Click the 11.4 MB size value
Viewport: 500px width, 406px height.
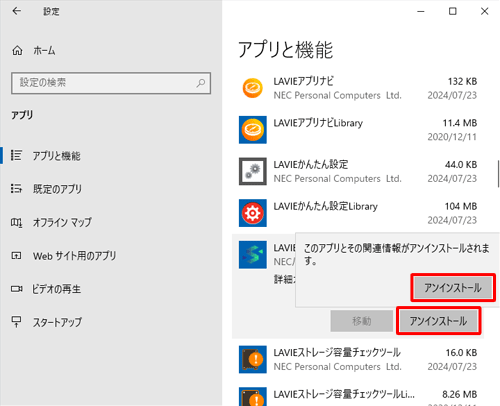460,123
